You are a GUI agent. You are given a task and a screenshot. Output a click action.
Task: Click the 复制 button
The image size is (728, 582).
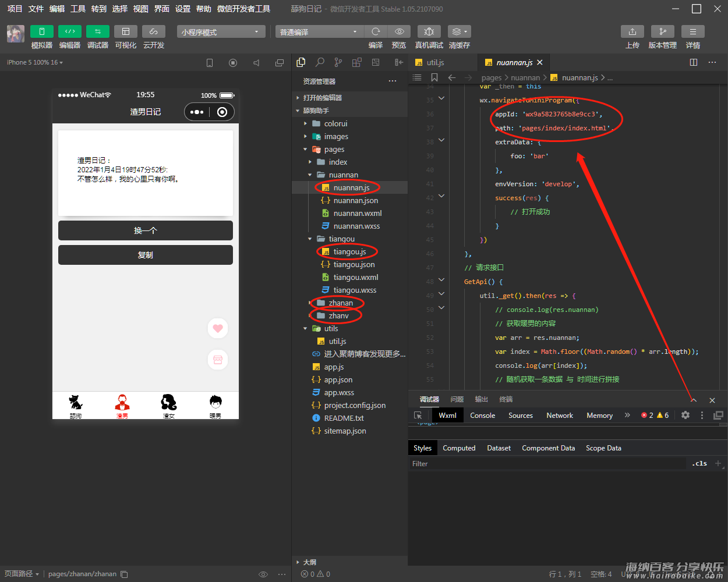[146, 255]
